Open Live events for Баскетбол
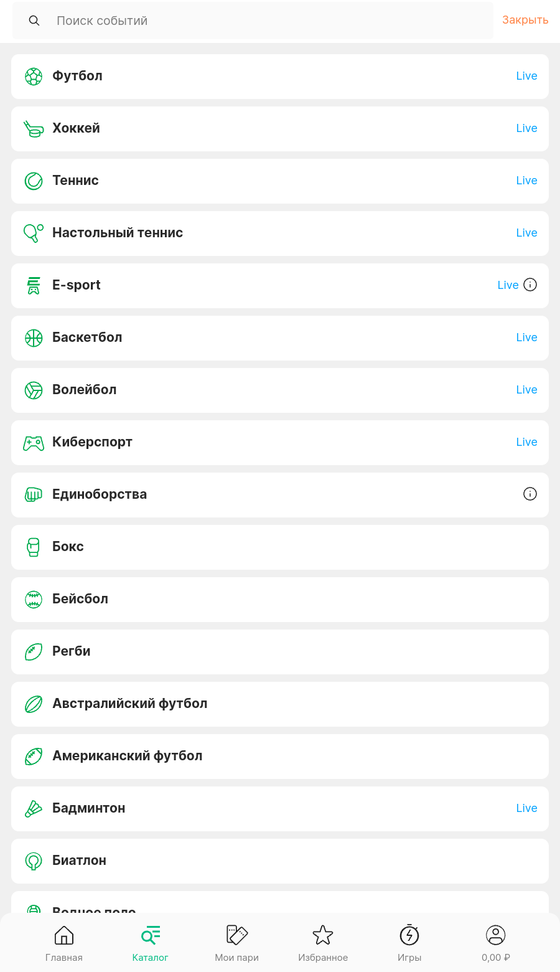560x972 pixels. click(526, 337)
